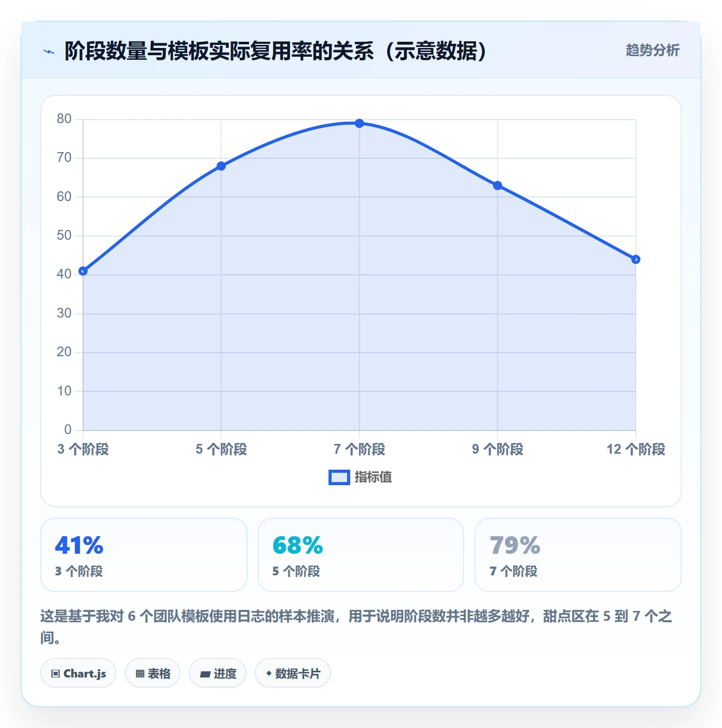Screen dimensions: 722x728
Task: Select the data point at 12 个阶段
Action: [636, 259]
